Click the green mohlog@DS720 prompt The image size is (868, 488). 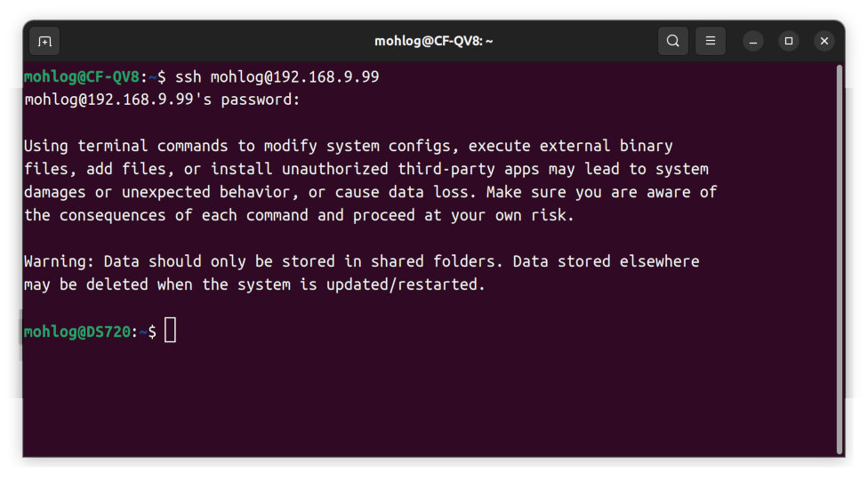(x=77, y=332)
